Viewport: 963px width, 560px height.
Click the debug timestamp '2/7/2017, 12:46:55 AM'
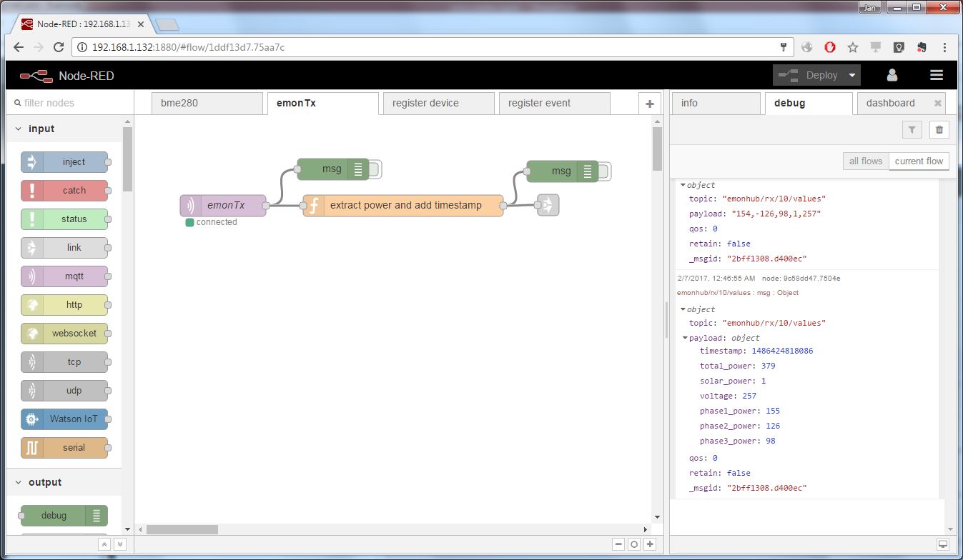click(x=716, y=278)
